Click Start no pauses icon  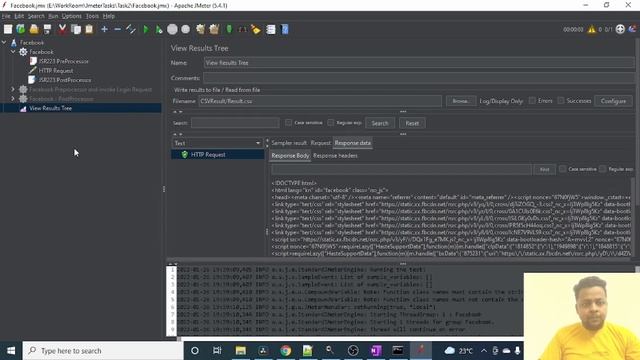tap(159, 29)
